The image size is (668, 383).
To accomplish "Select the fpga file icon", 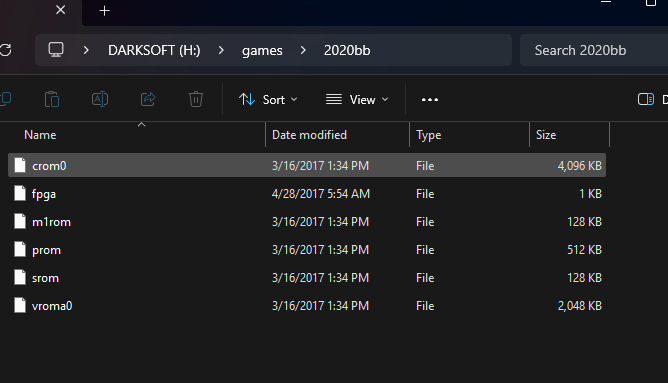I will tap(20, 193).
